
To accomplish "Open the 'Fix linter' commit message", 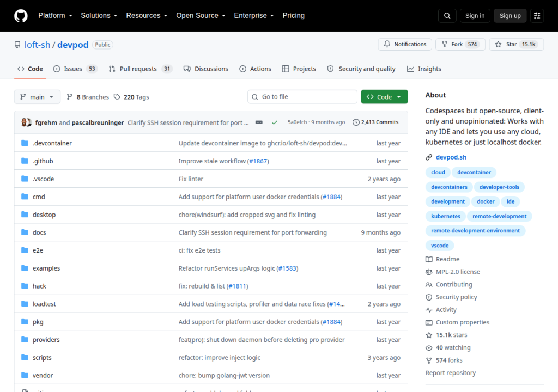I will coord(191,179).
